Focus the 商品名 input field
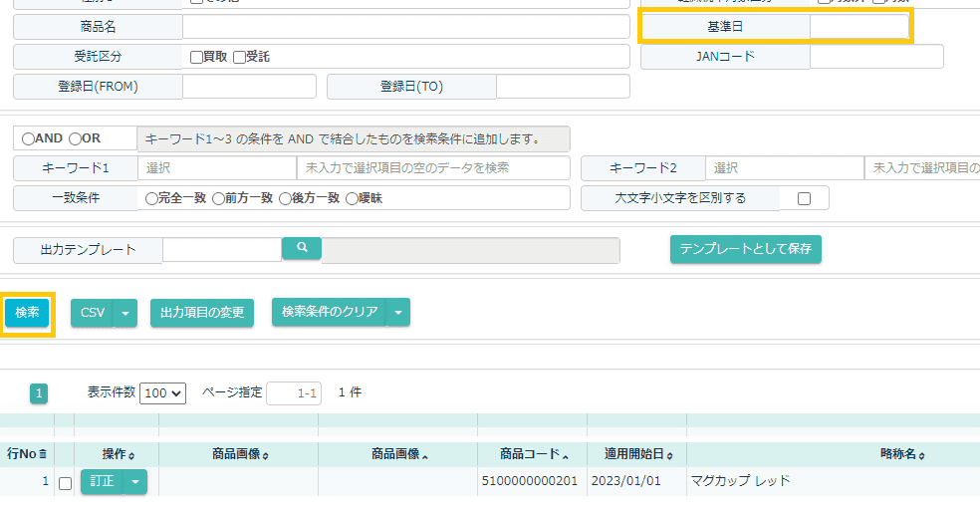Viewport: 980px width, 511px height. [406, 27]
